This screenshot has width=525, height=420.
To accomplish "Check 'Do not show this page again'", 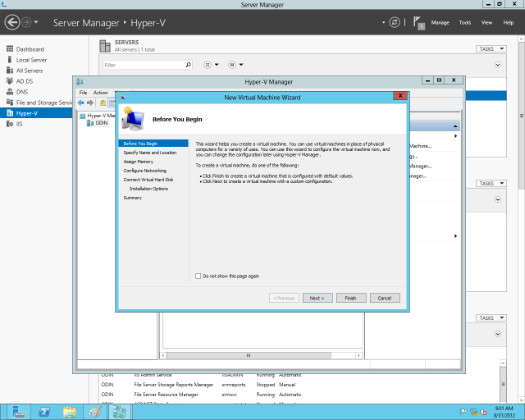I will [x=199, y=276].
